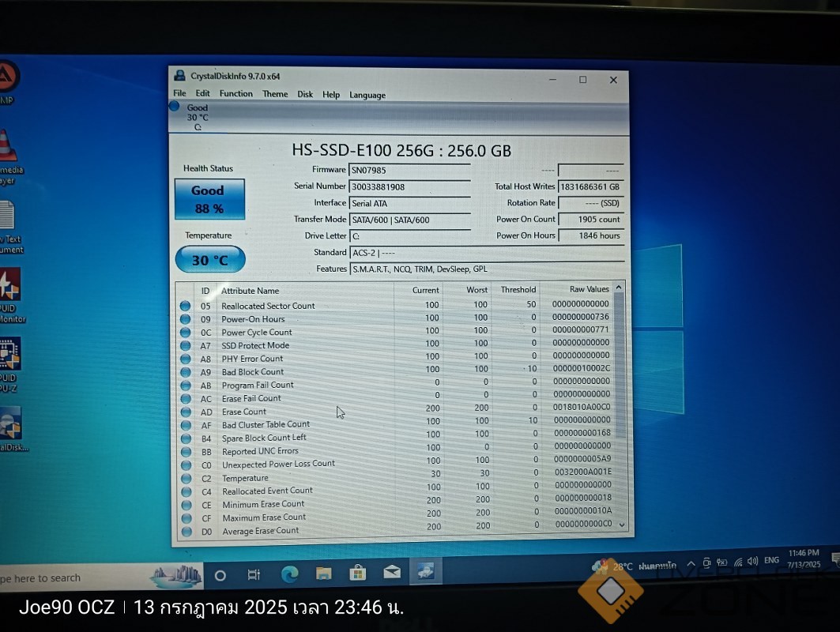
Task: Click status dot of Erase Fail Count
Action: (x=186, y=399)
